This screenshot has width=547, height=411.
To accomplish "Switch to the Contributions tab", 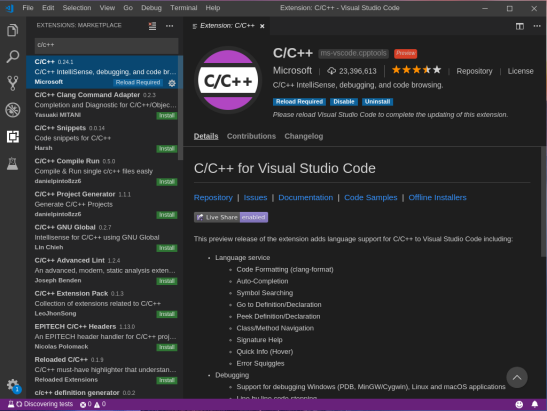I will click(x=251, y=136).
